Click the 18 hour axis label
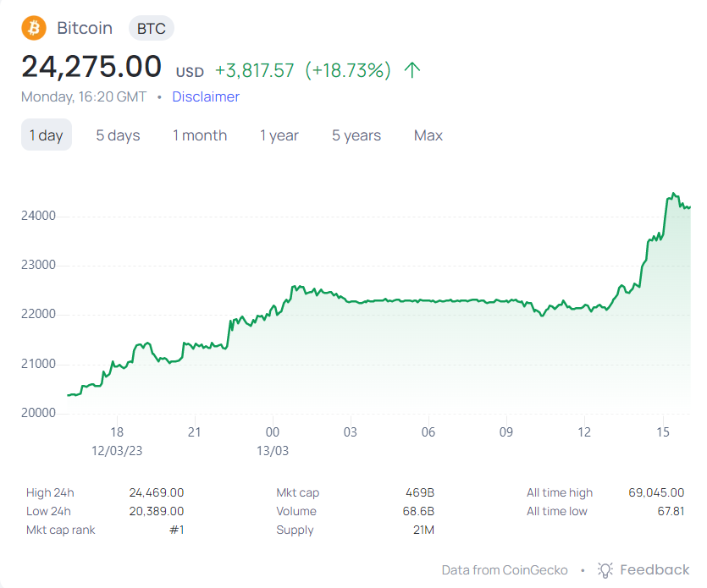Image resolution: width=707 pixels, height=588 pixels. click(117, 432)
